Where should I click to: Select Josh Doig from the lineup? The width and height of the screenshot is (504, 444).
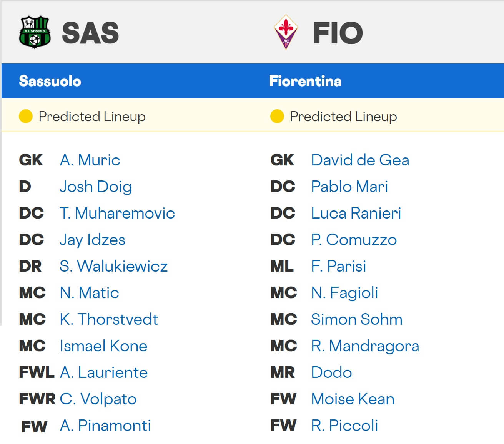(x=96, y=187)
